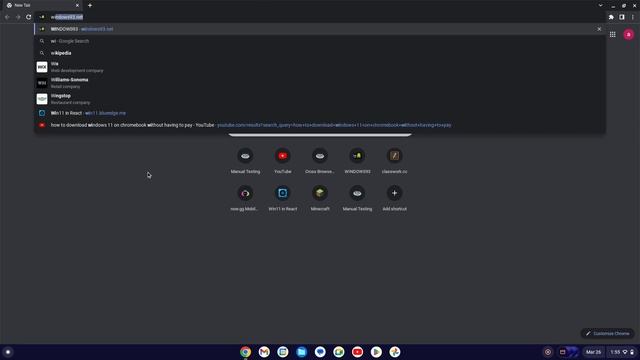This screenshot has width=640, height=360.
Task: Open the classwork.cc shortcut tile
Action: [394, 161]
